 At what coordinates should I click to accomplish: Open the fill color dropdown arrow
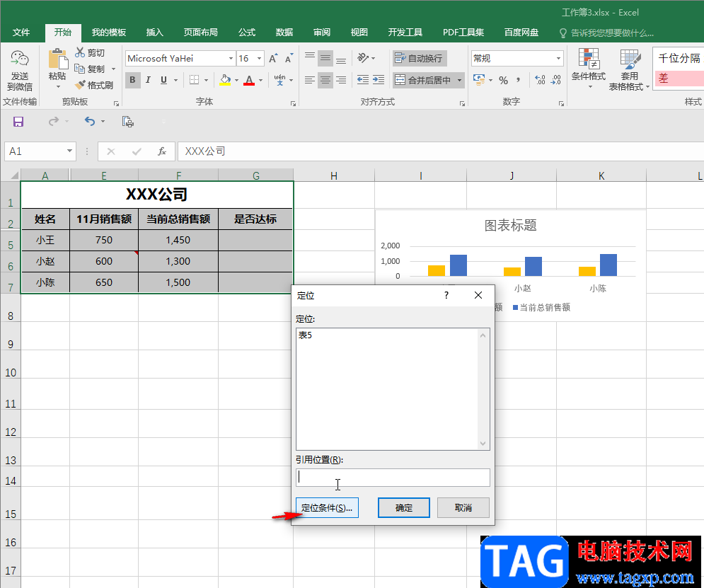pyautogui.click(x=236, y=81)
